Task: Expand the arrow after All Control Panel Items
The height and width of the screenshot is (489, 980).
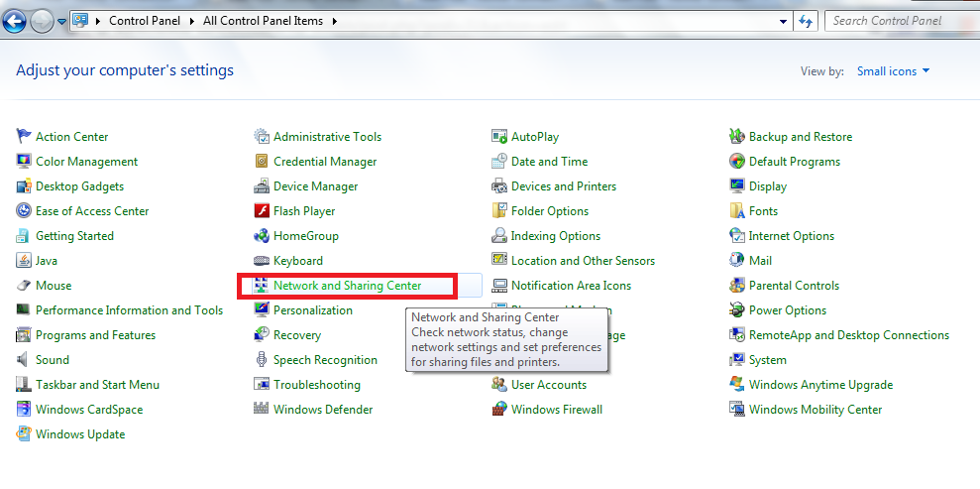Action: [335, 21]
